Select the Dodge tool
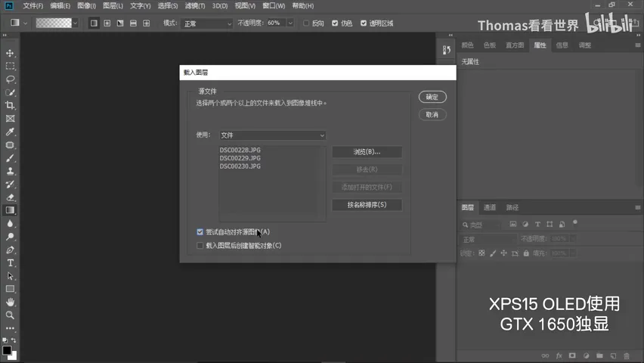 click(x=11, y=237)
